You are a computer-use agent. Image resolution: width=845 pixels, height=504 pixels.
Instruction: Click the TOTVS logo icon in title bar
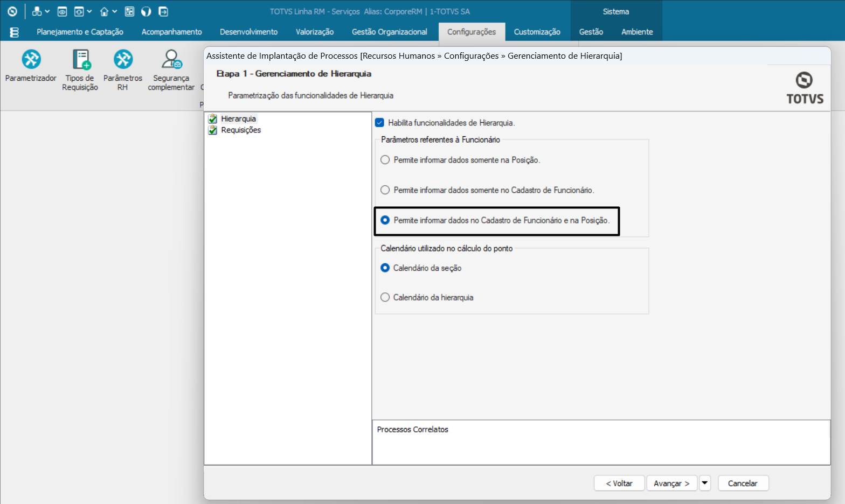(x=12, y=11)
